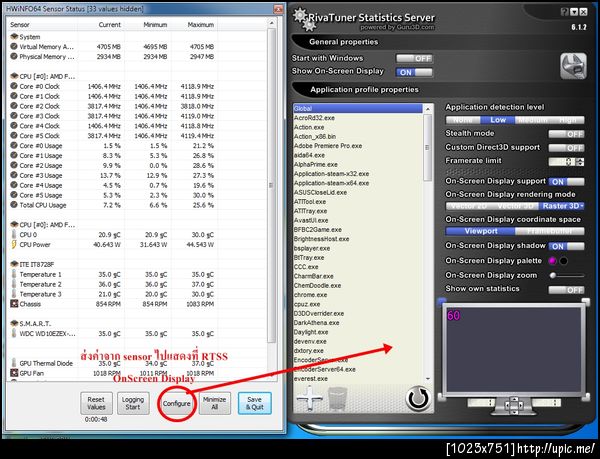The width and height of the screenshot is (600, 459).
Task: Toggle On-Screen Display support switch
Action: click(566, 182)
